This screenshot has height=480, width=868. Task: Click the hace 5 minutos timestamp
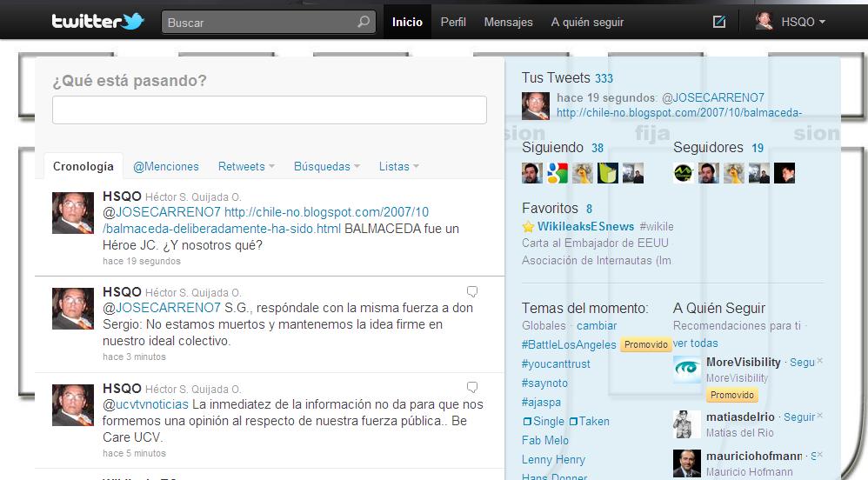(135, 453)
